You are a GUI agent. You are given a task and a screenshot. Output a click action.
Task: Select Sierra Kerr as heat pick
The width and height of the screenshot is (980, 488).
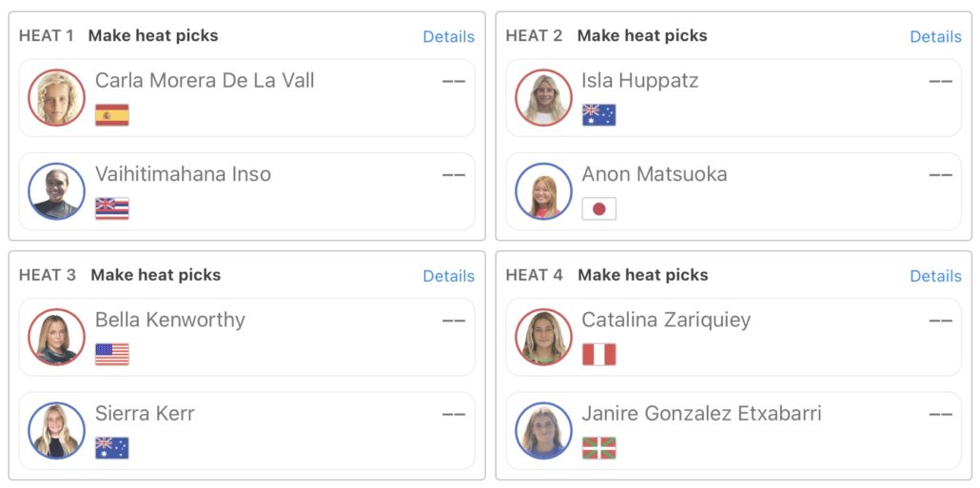coord(145,414)
